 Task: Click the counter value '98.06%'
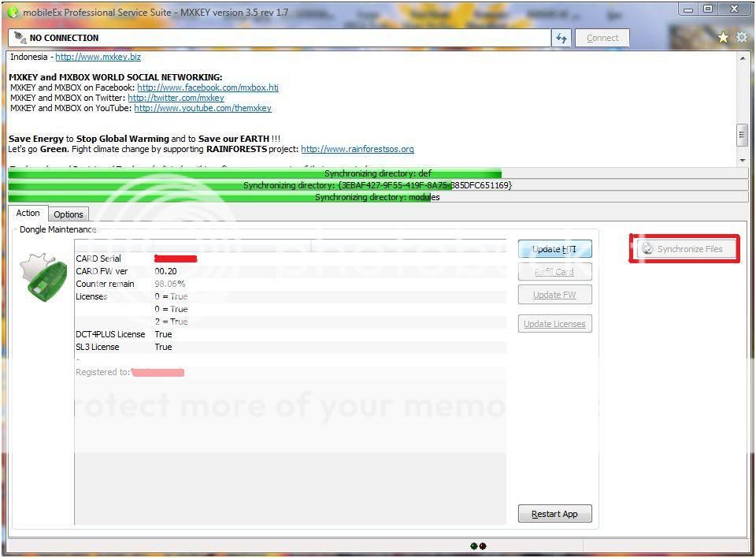pos(170,284)
